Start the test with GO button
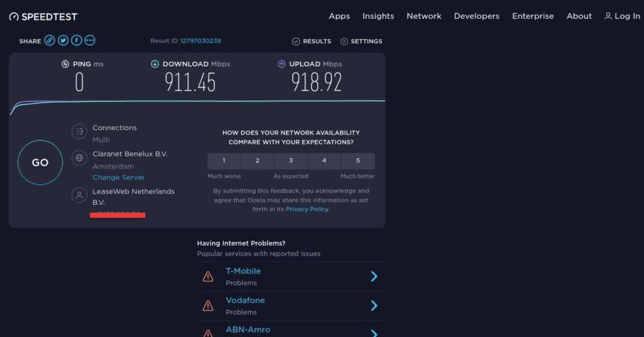This screenshot has height=337, width=644. click(x=40, y=163)
